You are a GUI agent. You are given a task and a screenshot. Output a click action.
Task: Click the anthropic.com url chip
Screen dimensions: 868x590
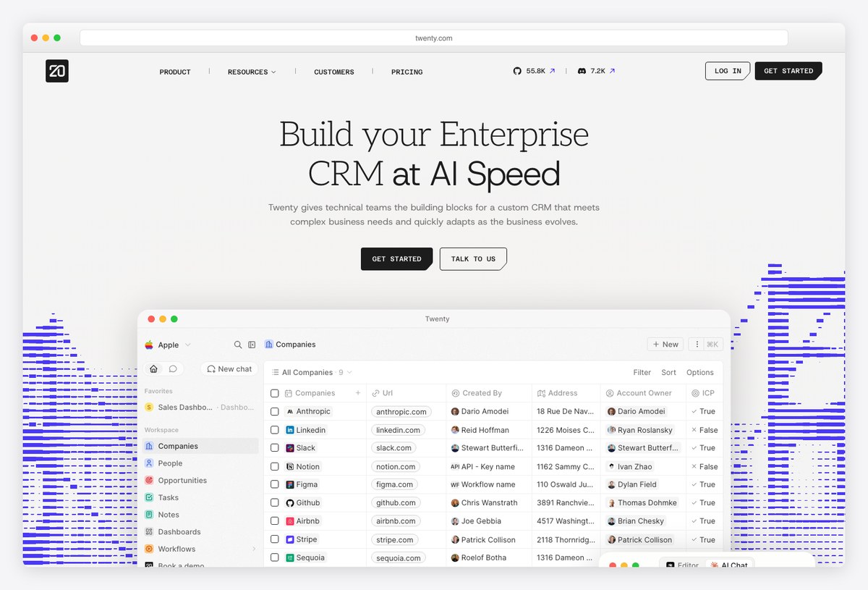[x=401, y=411]
